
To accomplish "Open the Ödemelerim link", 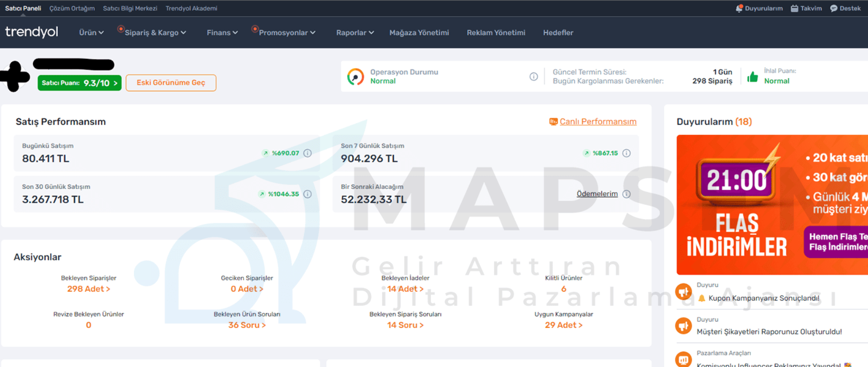I will click(x=597, y=194).
